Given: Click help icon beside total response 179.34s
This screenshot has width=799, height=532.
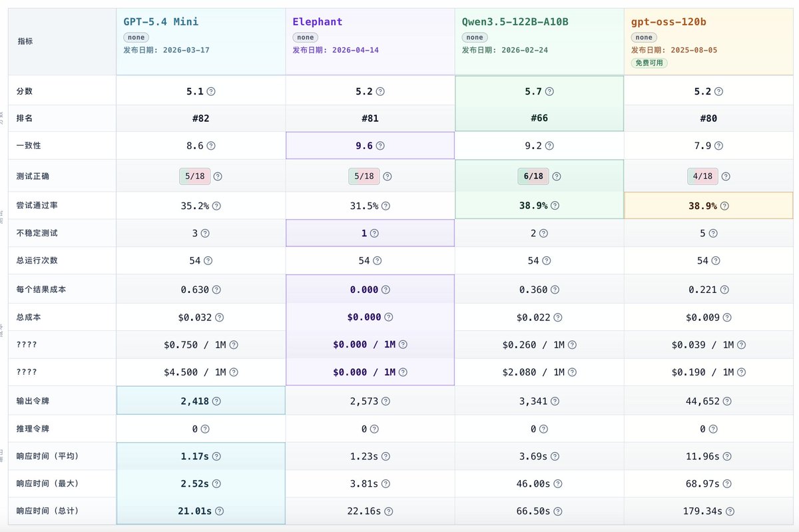Looking at the screenshot, I should tap(730, 511).
